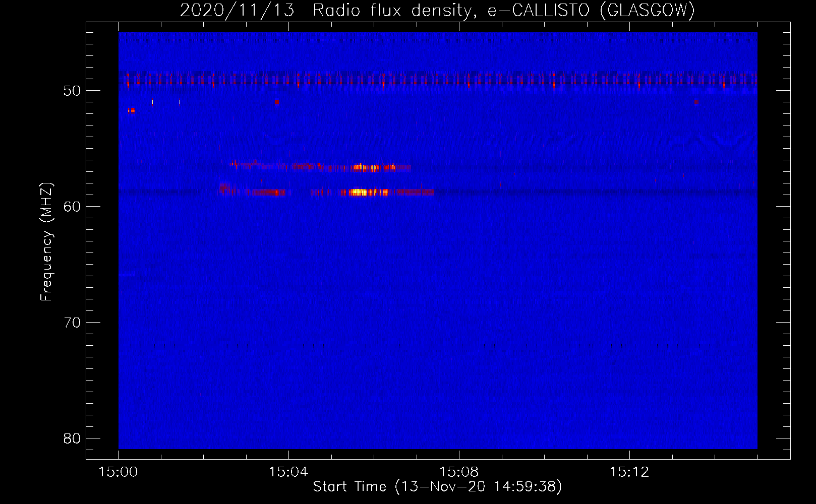
Task: Click the '60' frequency tick label
Action: pos(72,207)
